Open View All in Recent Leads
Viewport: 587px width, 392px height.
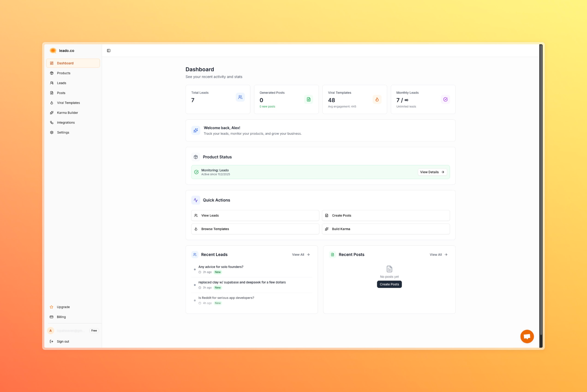pos(301,255)
